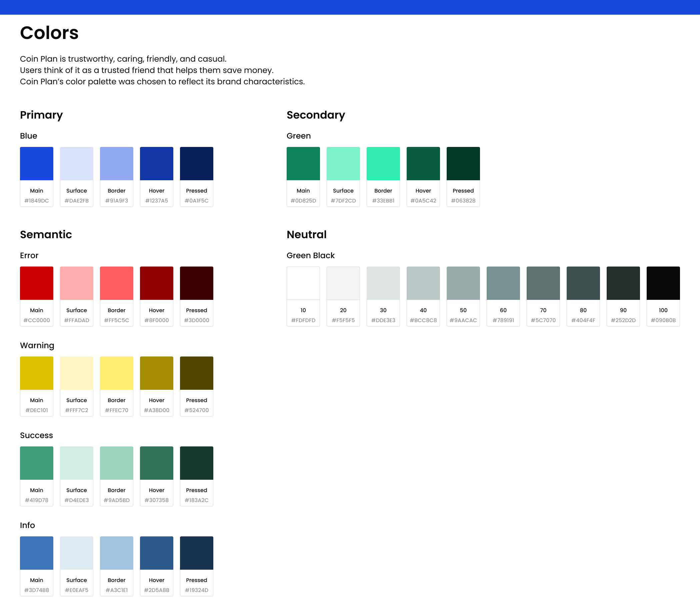
Task: Click the Warning Pressed swatch #524700
Action: point(197,373)
